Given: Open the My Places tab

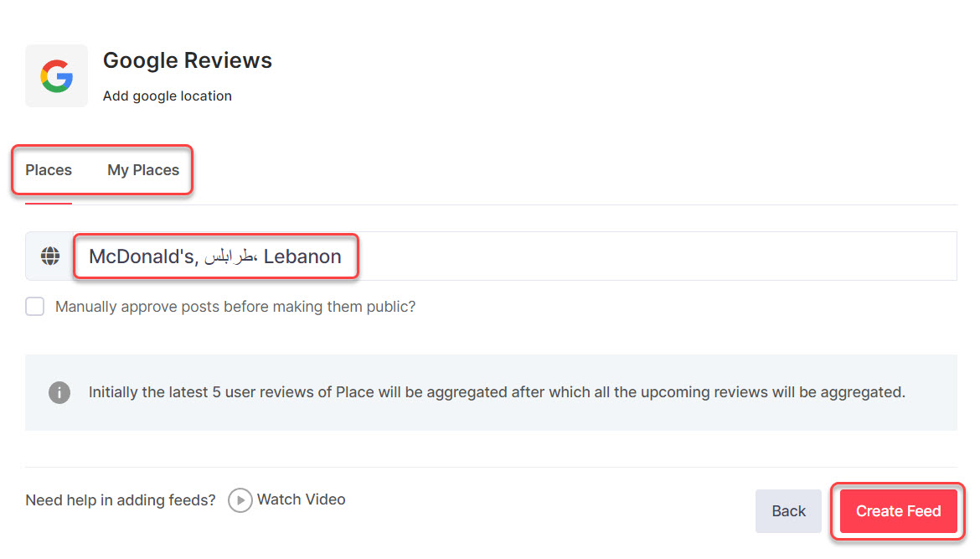Looking at the screenshot, I should 143,170.
